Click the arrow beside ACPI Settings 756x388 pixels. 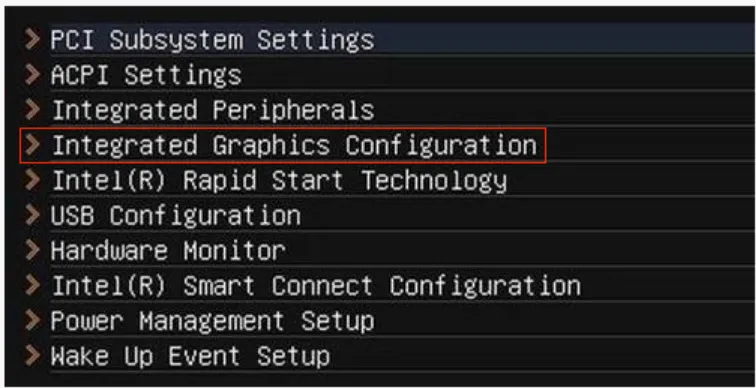click(33, 76)
